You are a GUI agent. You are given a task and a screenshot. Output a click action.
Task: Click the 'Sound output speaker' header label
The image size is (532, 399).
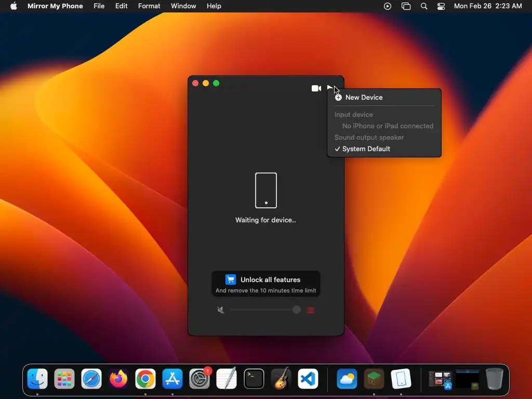[x=369, y=137]
